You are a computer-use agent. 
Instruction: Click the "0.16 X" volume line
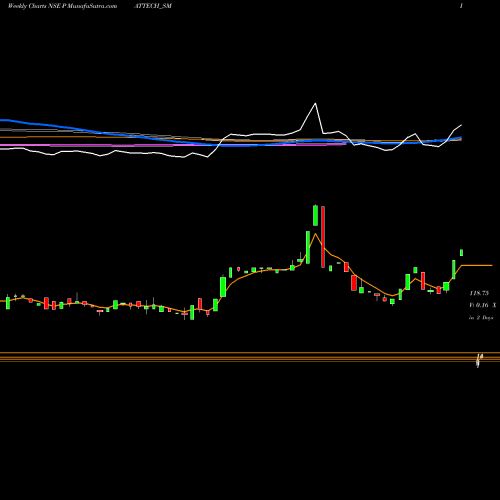pyautogui.click(x=483, y=305)
